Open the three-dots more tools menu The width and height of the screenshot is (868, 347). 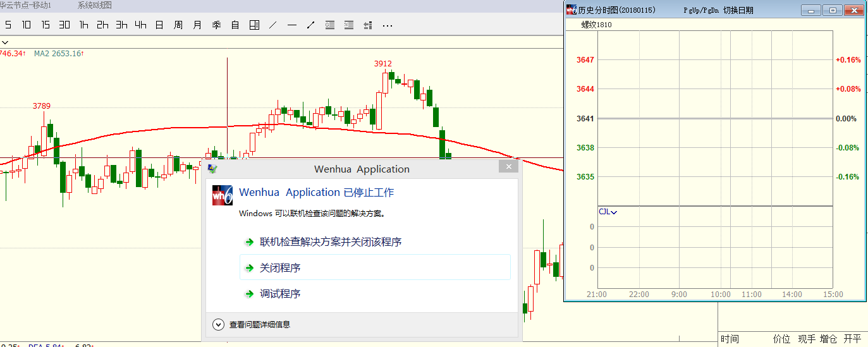(388, 25)
